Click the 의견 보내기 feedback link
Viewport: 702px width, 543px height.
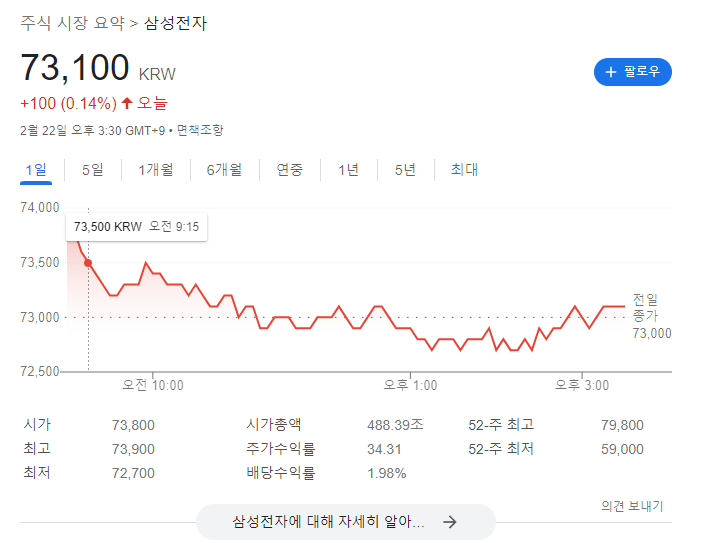pyautogui.click(x=632, y=506)
